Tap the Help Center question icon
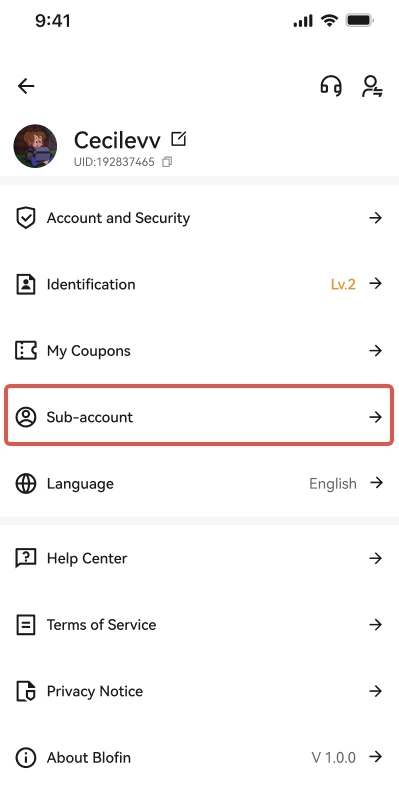The height and width of the screenshot is (803, 399). (x=26, y=558)
